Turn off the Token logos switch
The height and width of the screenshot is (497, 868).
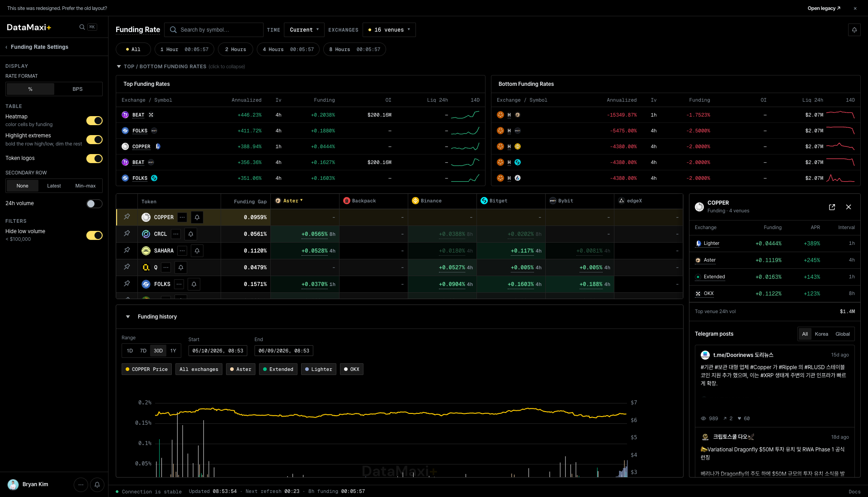point(94,159)
